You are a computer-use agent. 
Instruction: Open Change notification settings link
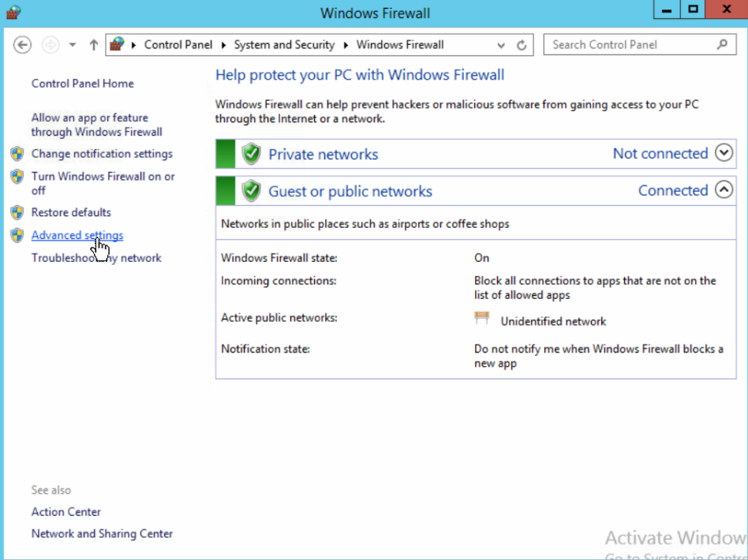click(x=102, y=154)
